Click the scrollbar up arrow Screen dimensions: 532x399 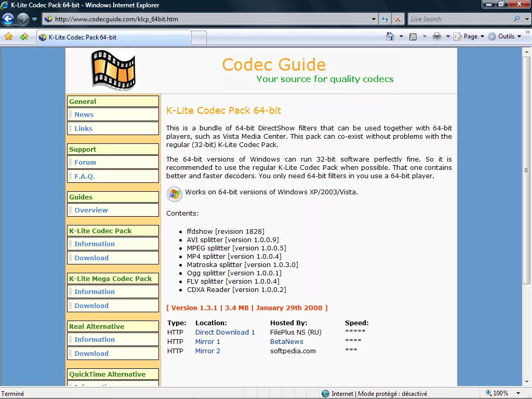tap(527, 52)
